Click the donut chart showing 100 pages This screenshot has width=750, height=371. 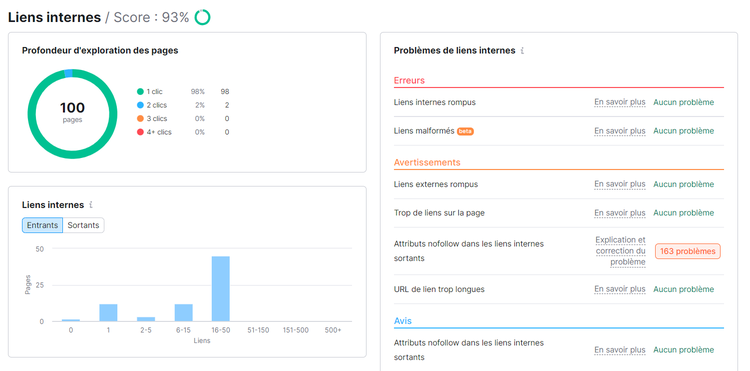coord(72,114)
